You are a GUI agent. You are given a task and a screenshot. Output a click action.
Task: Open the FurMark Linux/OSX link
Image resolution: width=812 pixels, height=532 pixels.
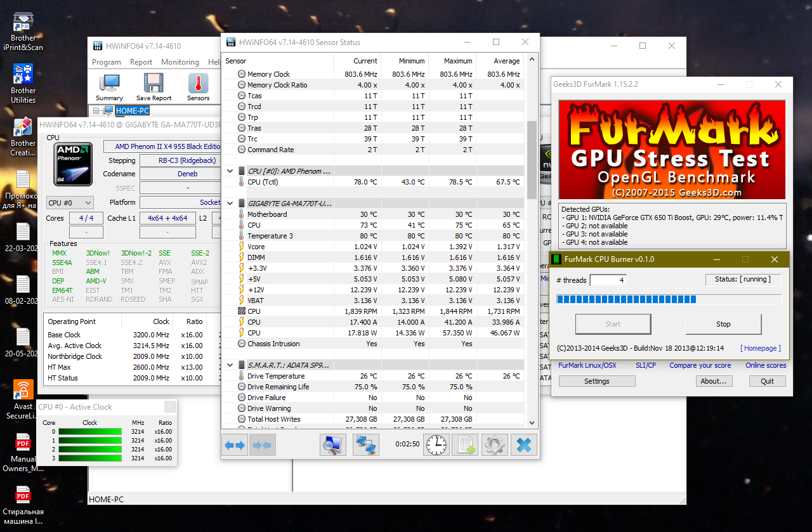(x=587, y=365)
